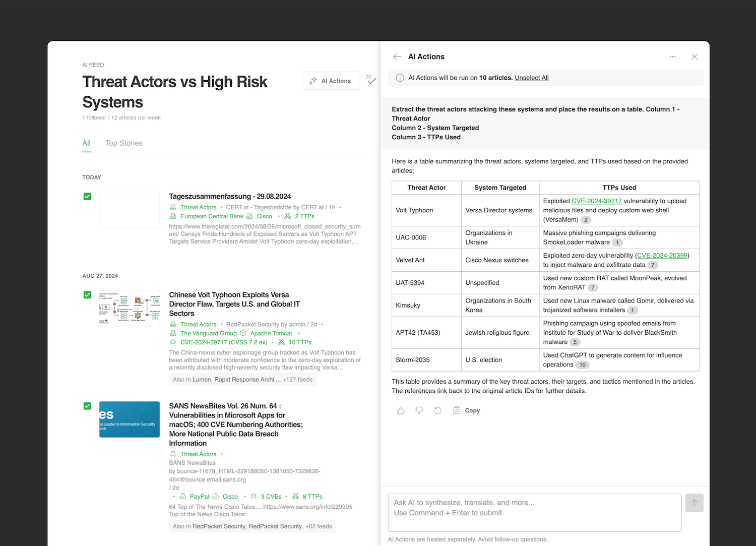Screen dimensions: 756x546
Task: Click Cisco tag in Tageszusammenfassung article
Action: pyautogui.click(x=264, y=216)
